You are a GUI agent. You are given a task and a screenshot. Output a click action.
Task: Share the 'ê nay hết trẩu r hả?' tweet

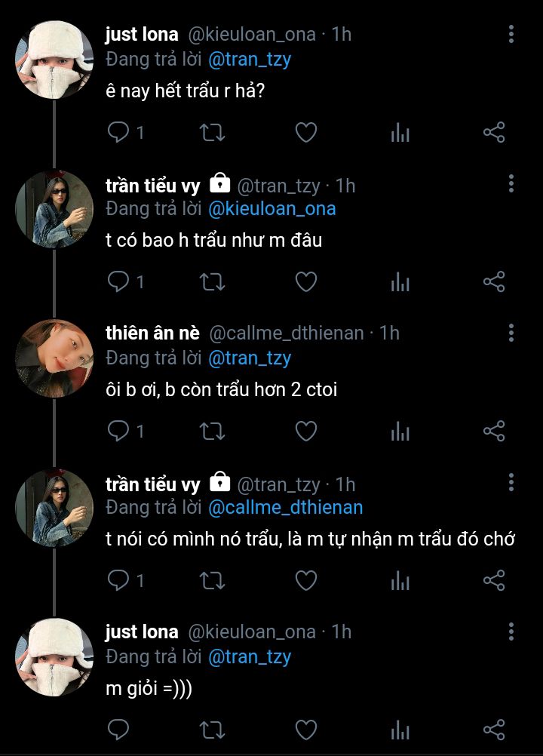(x=494, y=134)
